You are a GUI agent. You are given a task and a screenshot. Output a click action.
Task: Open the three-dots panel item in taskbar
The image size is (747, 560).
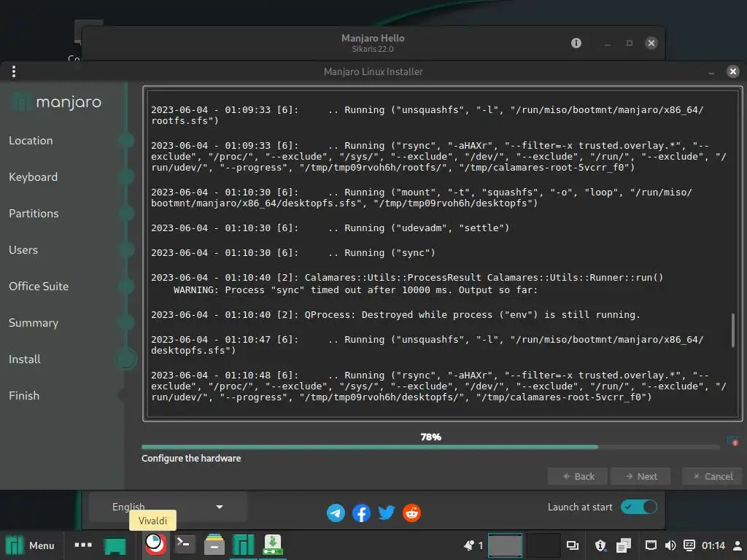(83, 545)
